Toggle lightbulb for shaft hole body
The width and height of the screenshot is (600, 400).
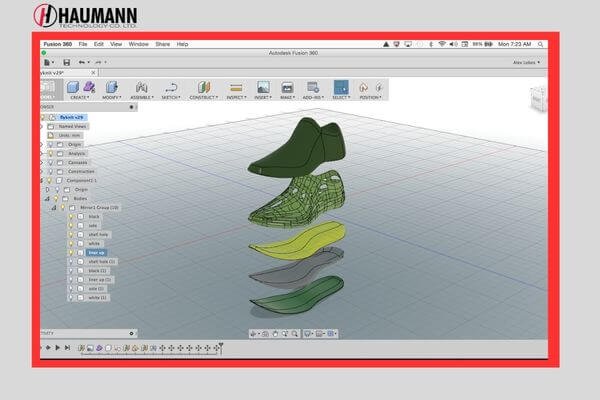[x=71, y=234]
